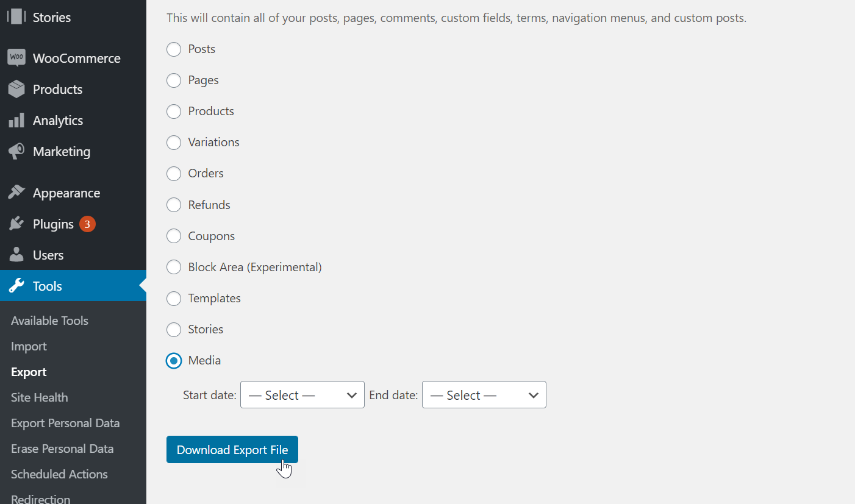Click the Tools wrench icon
855x504 pixels.
[x=16, y=286]
